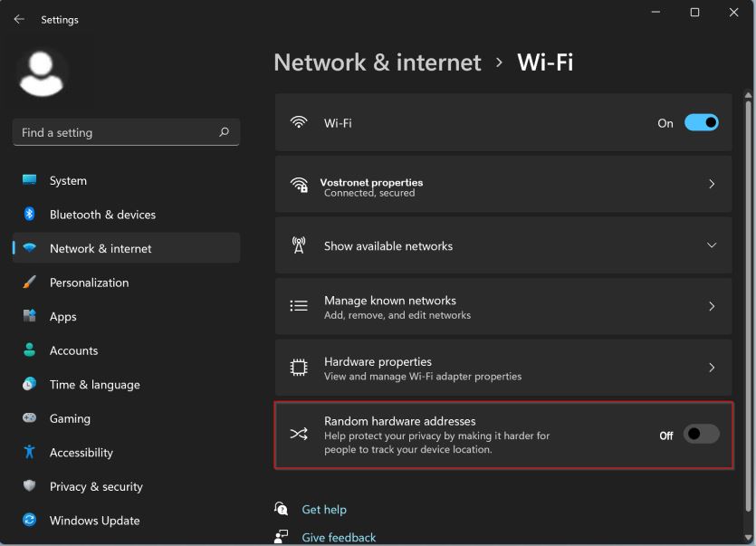Click the search magnifier icon

(224, 131)
